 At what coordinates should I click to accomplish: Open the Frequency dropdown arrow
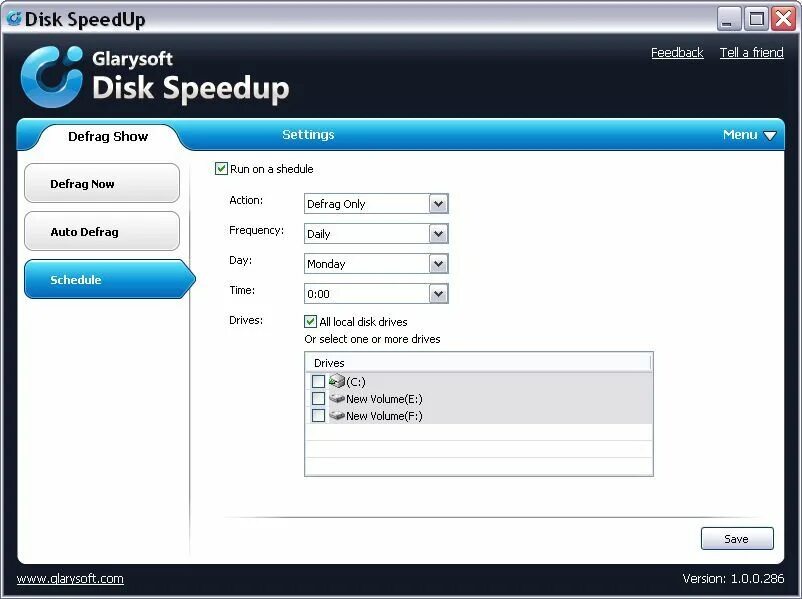coord(438,234)
